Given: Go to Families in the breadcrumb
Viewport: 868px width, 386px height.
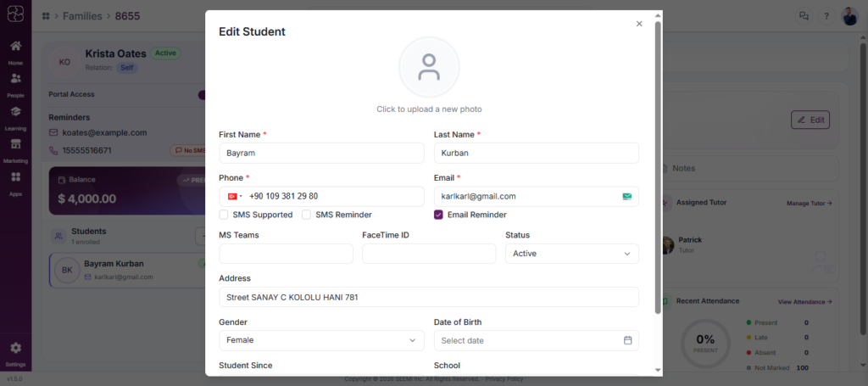Looking at the screenshot, I should point(82,16).
